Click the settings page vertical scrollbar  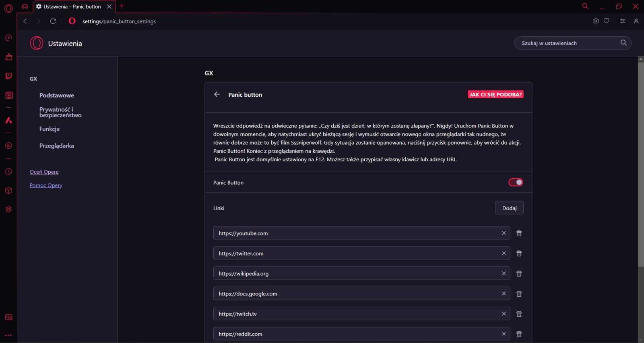640,161
